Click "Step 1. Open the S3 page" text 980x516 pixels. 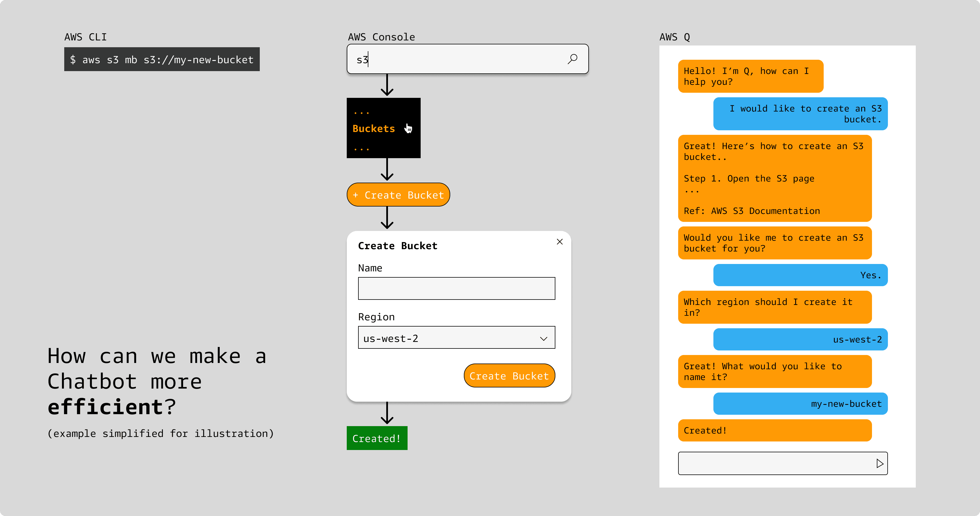[x=749, y=179]
